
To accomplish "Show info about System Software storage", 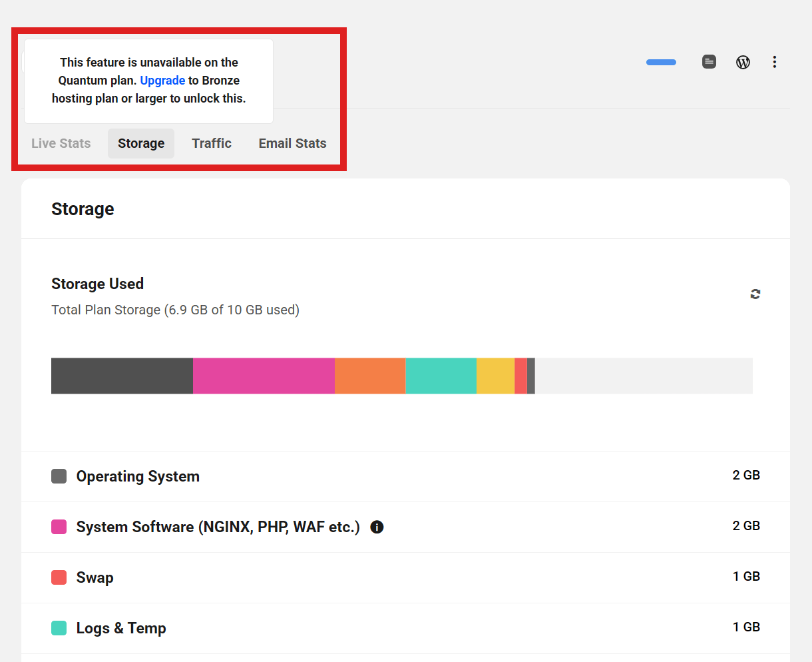I will coord(377,527).
